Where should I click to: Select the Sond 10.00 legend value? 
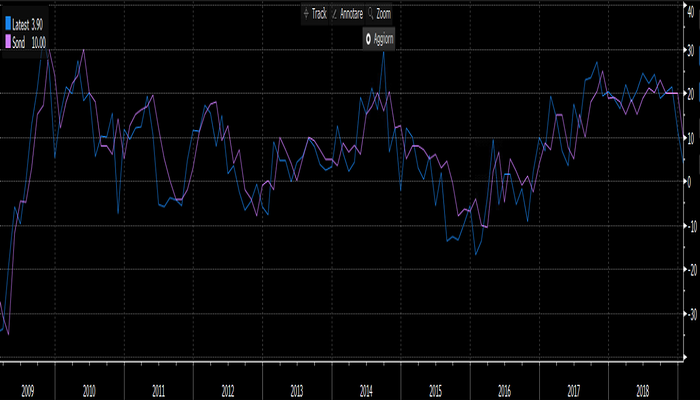(x=38, y=42)
